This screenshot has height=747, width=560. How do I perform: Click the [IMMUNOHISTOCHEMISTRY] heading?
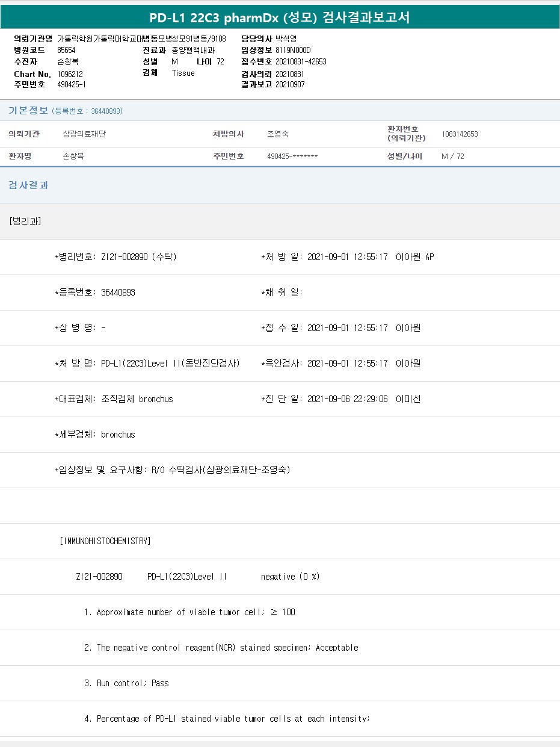(105, 541)
